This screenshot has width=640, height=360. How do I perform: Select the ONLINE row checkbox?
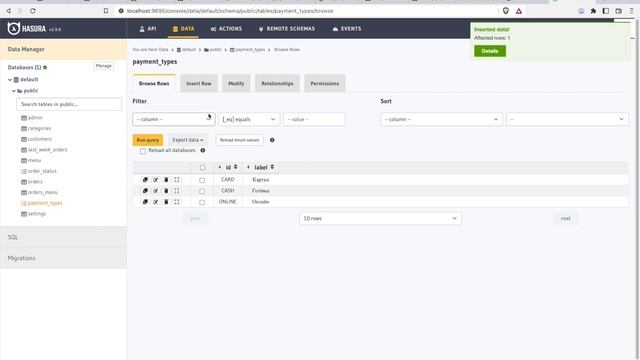pos(202,202)
